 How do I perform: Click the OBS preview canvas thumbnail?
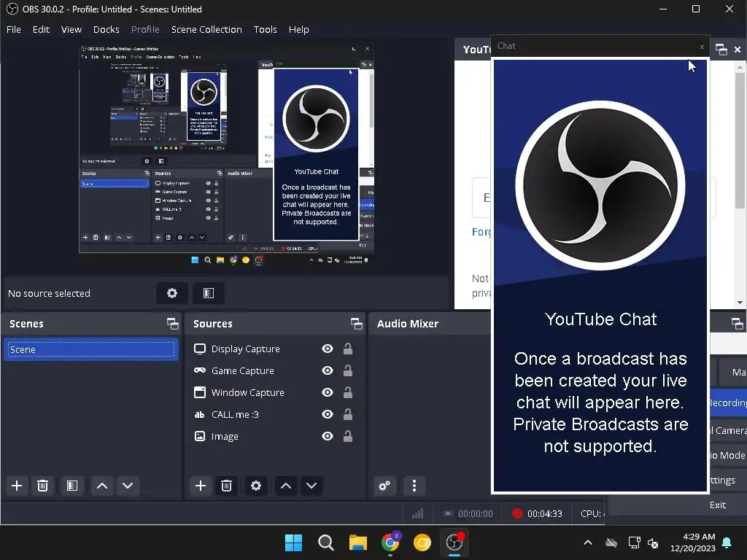[226, 155]
